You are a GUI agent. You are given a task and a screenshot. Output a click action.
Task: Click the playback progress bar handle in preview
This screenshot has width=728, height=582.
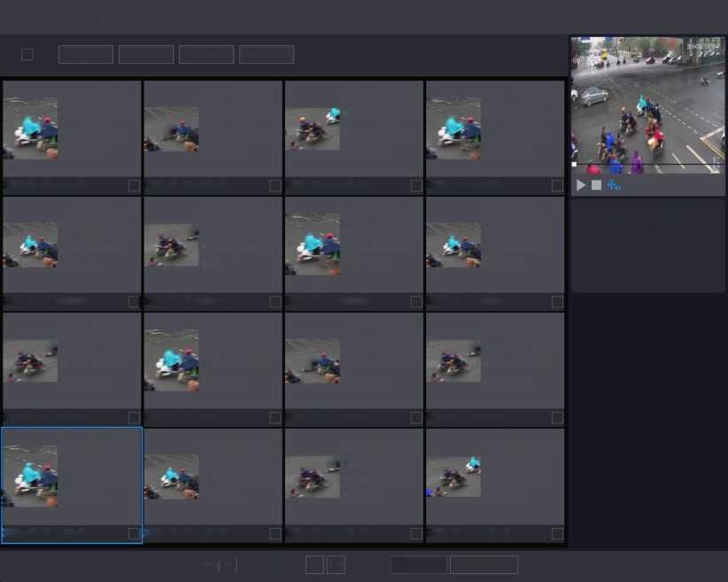574,165
